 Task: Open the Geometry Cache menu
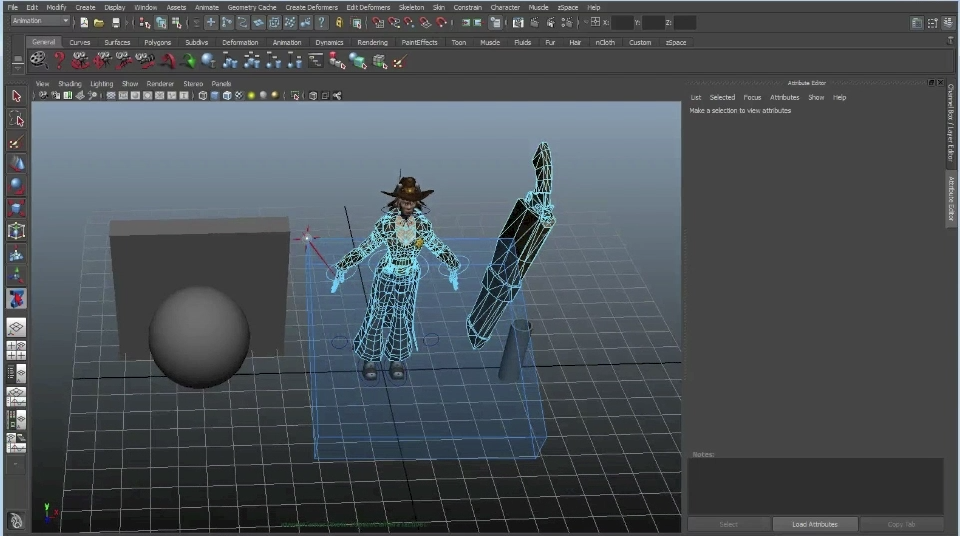click(252, 7)
